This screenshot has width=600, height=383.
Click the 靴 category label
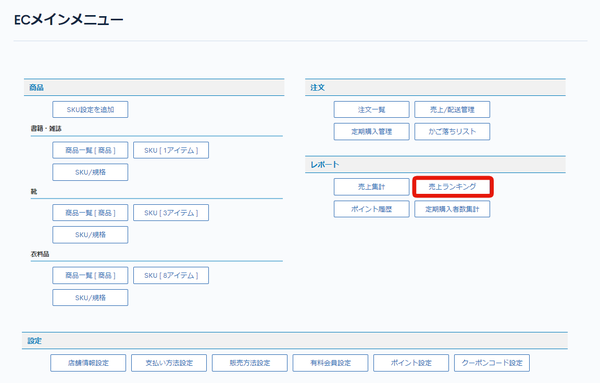(x=34, y=191)
